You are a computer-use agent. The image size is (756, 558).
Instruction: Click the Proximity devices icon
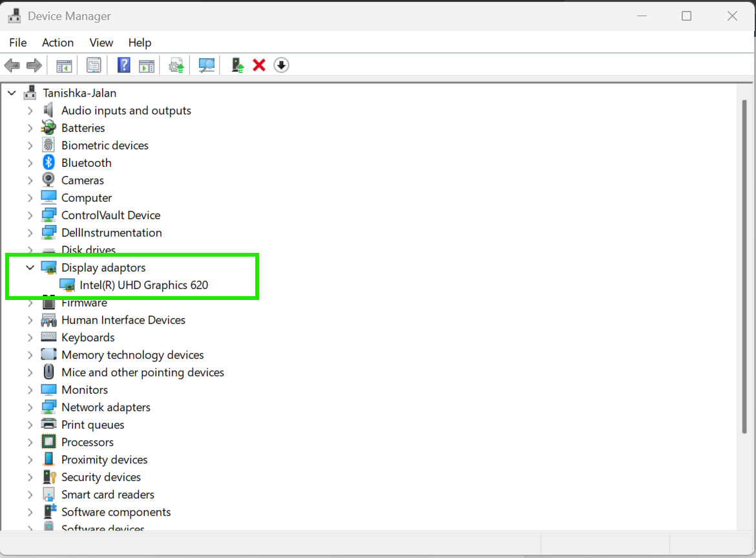coord(48,458)
